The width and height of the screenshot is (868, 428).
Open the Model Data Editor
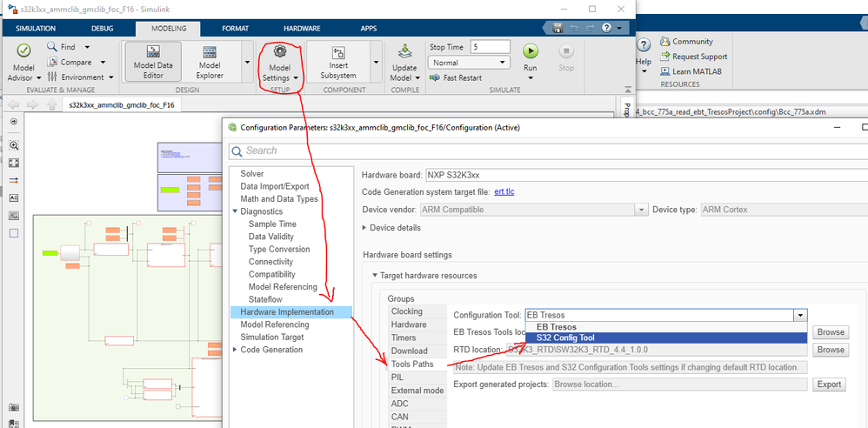tap(153, 63)
